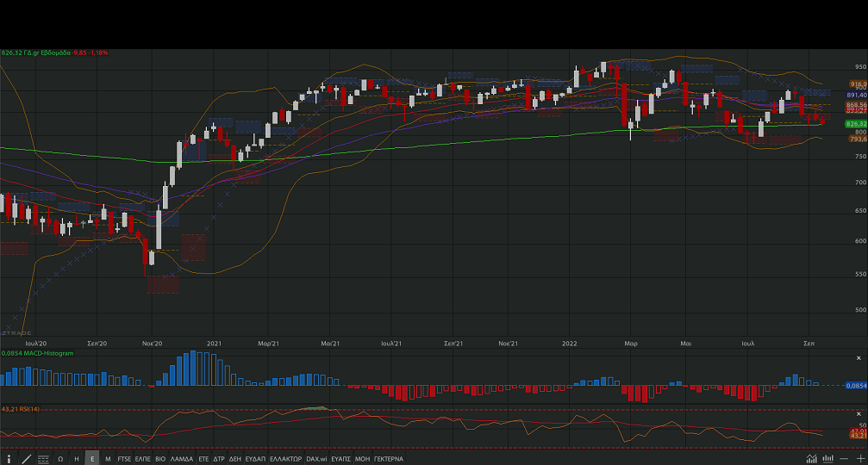The height and width of the screenshot is (465, 868).
Task: Click the blue 0,0854 MACD value tag
Action: 857,386
